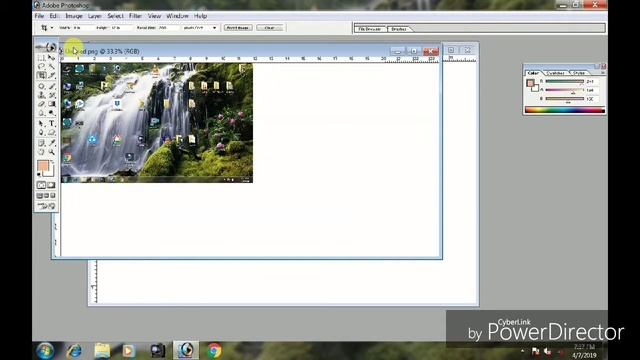Click the R slider in Color palette

click(565, 81)
